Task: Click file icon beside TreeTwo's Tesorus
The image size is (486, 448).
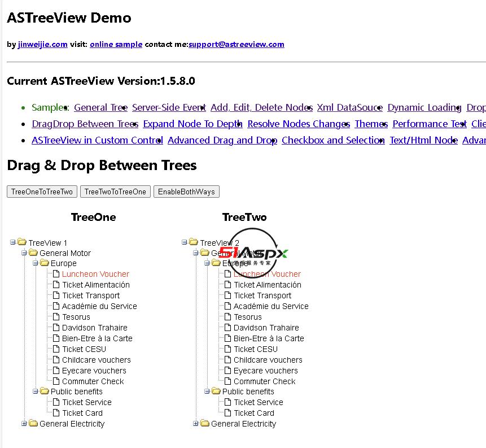Action: 227,316
